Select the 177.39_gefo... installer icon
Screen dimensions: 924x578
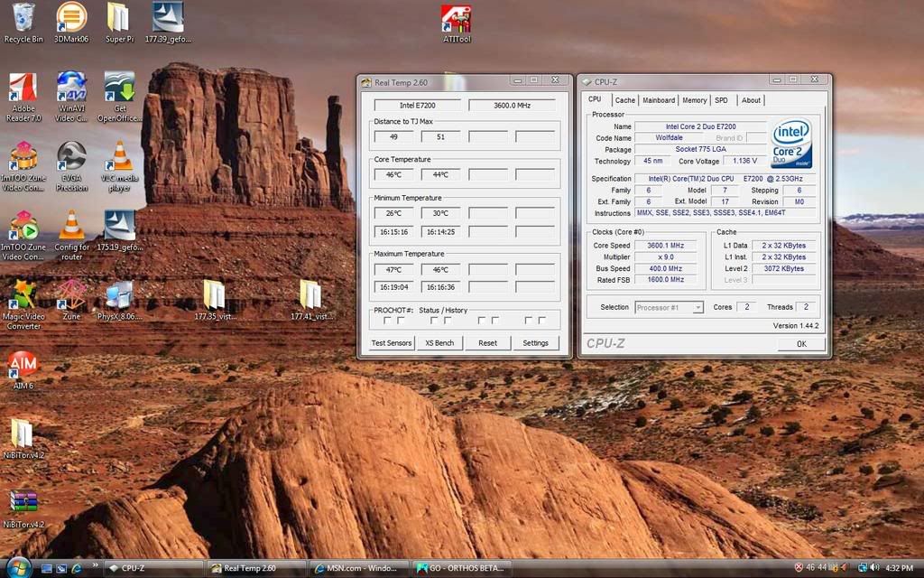point(168,23)
